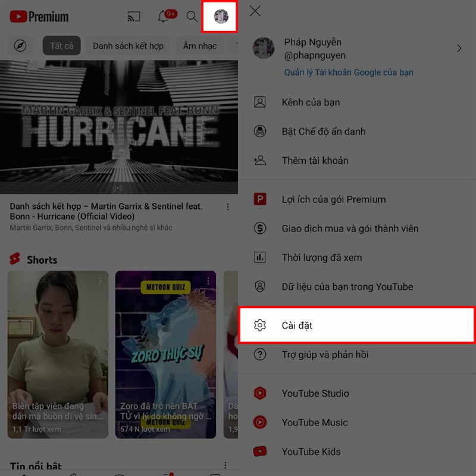The width and height of the screenshot is (476, 476).
Task: Select the Tất cả filter chip
Action: click(x=61, y=46)
